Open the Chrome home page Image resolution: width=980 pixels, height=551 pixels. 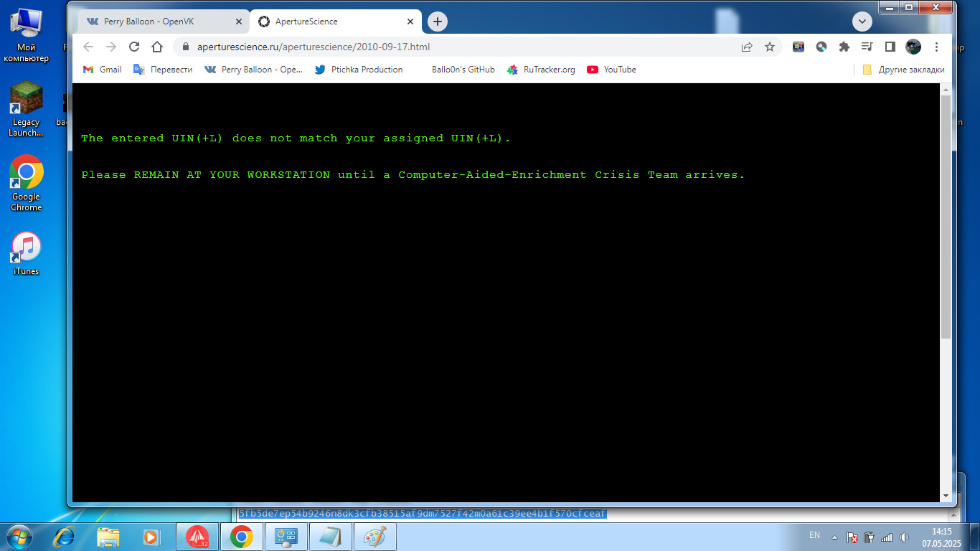[x=157, y=47]
